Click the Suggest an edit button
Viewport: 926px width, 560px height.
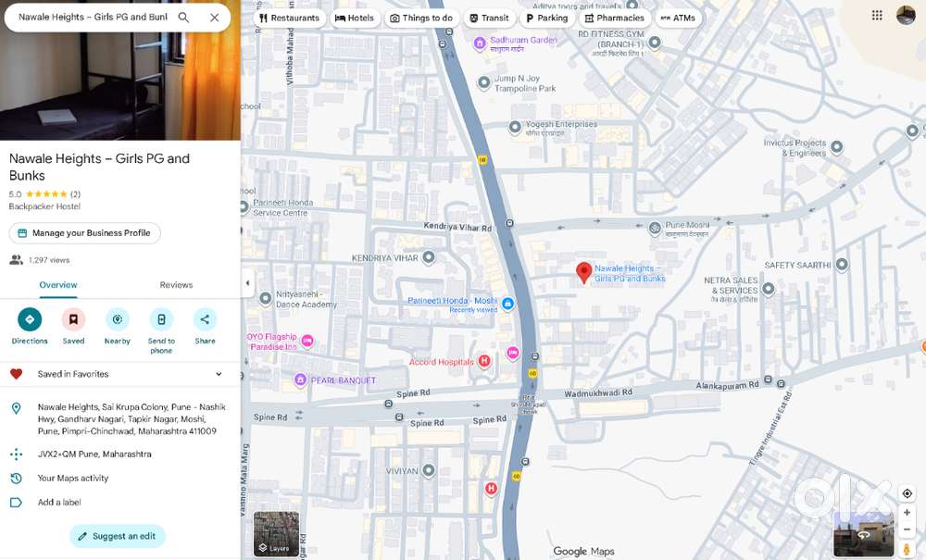coord(118,536)
